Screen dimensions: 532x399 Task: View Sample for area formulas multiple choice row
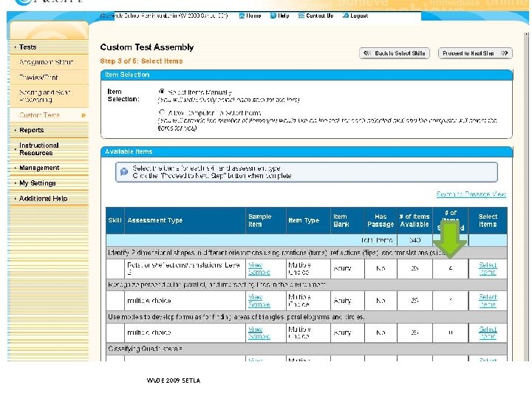pos(259,332)
